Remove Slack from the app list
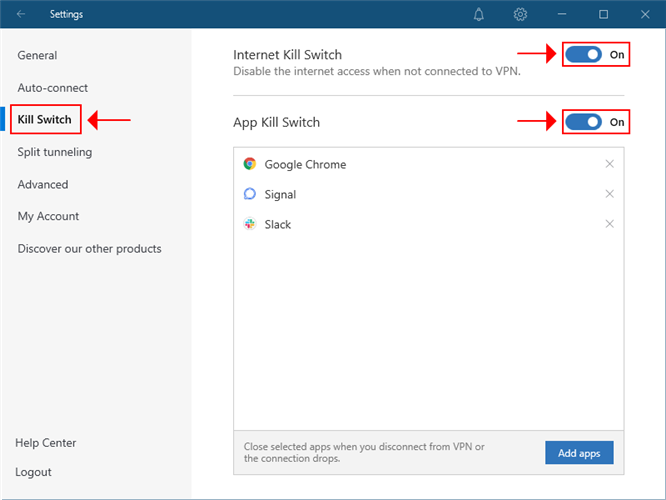666x500 pixels. point(610,224)
